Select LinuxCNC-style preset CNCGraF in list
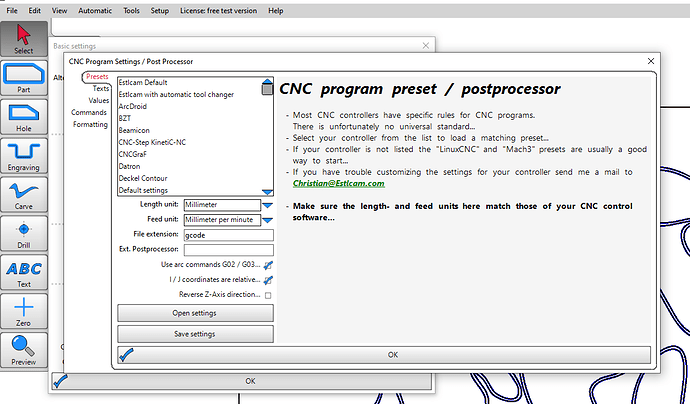This screenshot has height=404, width=690. pos(134,154)
